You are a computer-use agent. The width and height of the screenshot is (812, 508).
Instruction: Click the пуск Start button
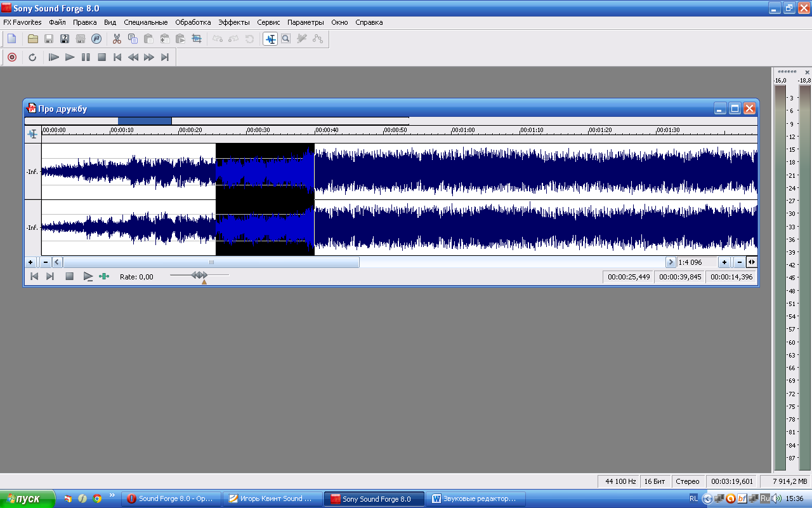[24, 499]
